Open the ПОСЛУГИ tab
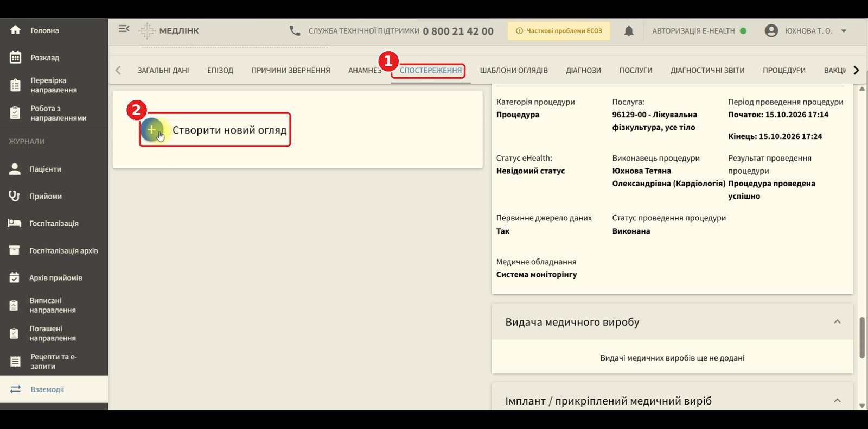868x429 pixels. pyautogui.click(x=636, y=71)
